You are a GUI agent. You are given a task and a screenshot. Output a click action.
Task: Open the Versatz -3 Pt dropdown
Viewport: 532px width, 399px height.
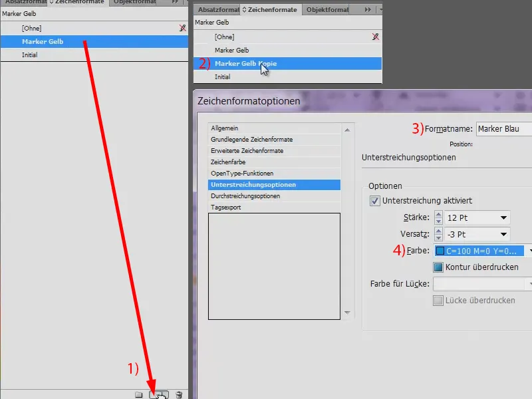[x=503, y=235]
